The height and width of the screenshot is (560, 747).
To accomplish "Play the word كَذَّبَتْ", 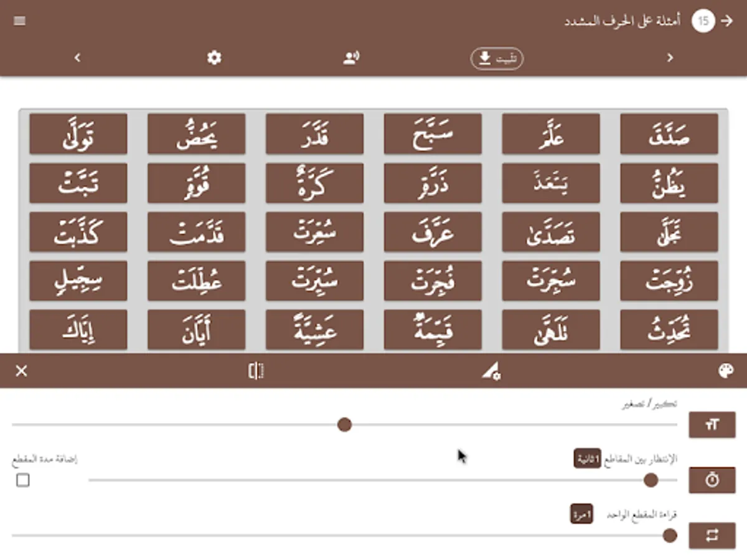I will 78,232.
